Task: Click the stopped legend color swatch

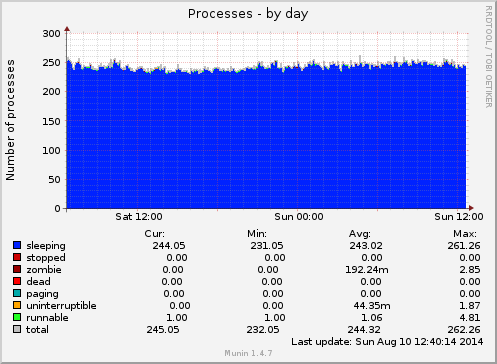Action: [x=17, y=257]
